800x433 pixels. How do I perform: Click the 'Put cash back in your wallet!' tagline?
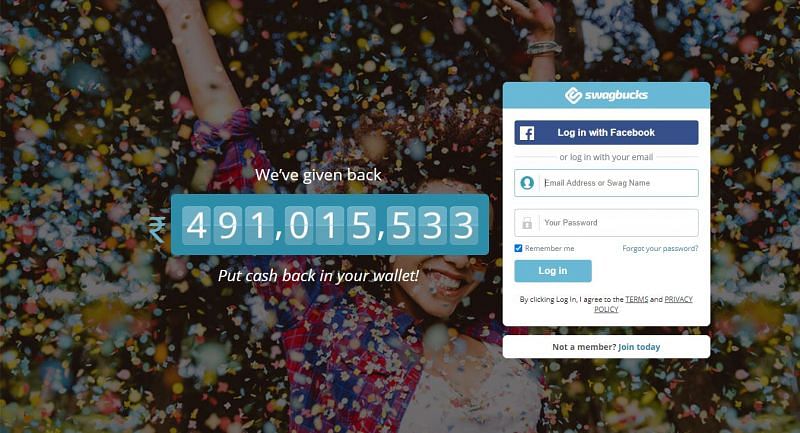pyautogui.click(x=318, y=276)
